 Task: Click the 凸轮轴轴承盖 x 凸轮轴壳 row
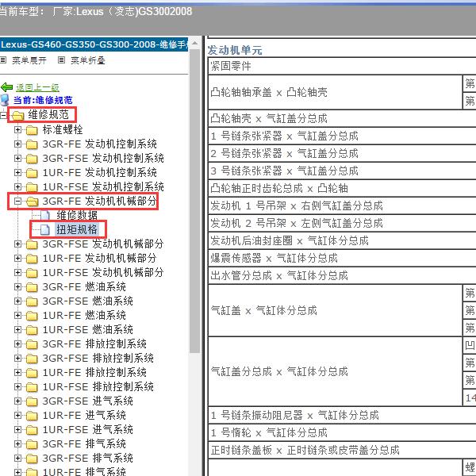[x=335, y=92]
